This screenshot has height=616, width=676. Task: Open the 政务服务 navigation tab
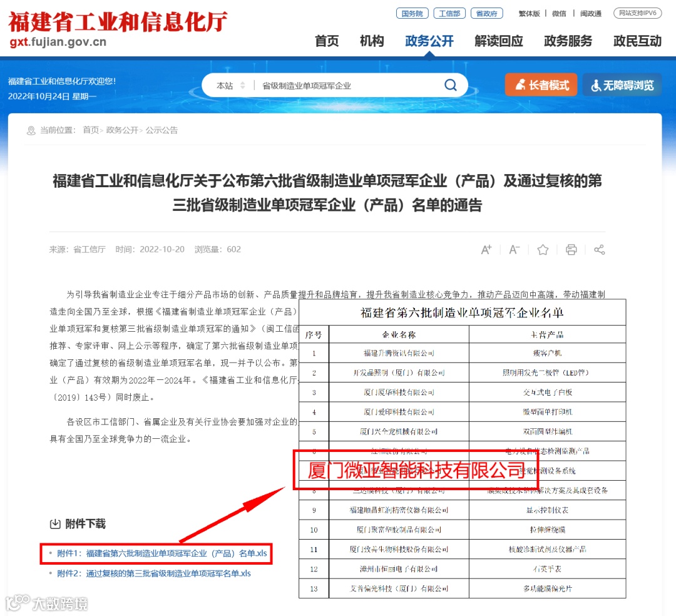pos(568,41)
